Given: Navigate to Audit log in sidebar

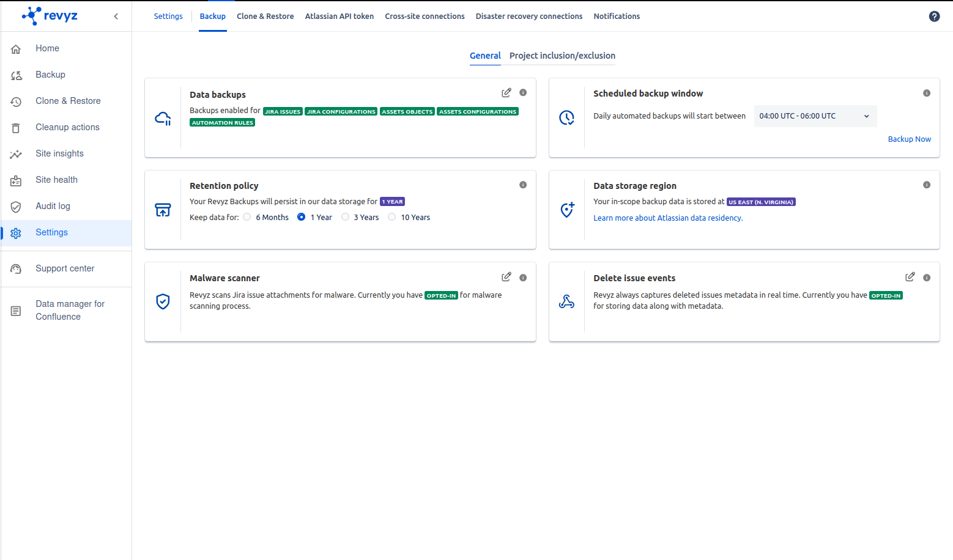Looking at the screenshot, I should tap(53, 206).
